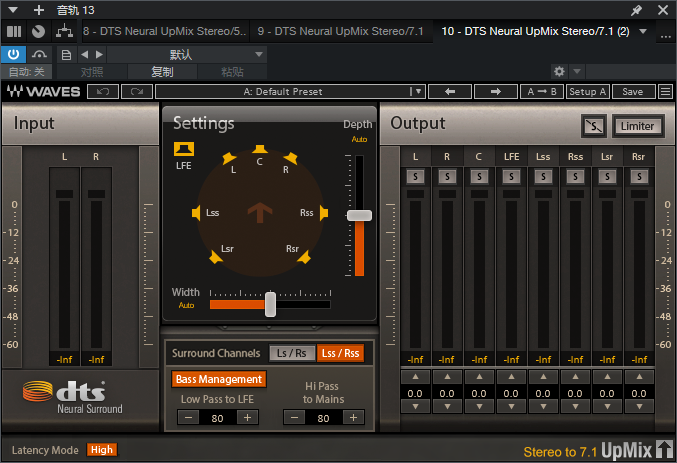Toggle the LFE speaker icon
This screenshot has width=677, height=463.
[183, 149]
